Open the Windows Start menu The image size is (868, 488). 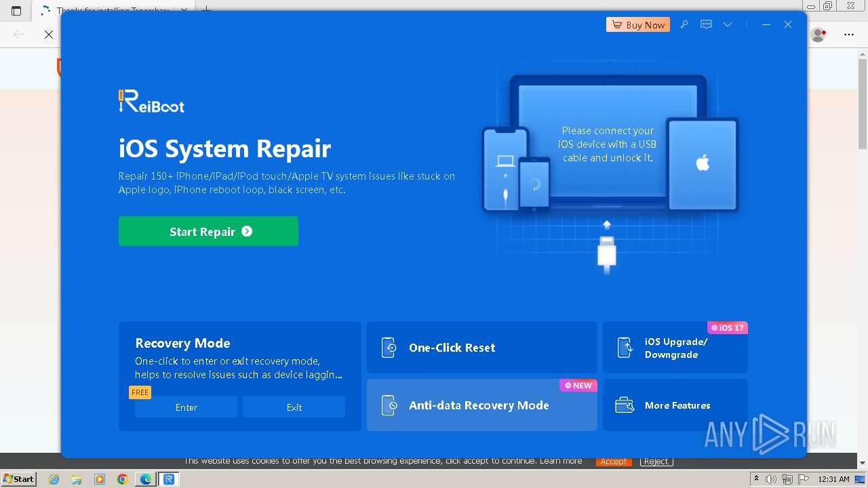coord(18,479)
